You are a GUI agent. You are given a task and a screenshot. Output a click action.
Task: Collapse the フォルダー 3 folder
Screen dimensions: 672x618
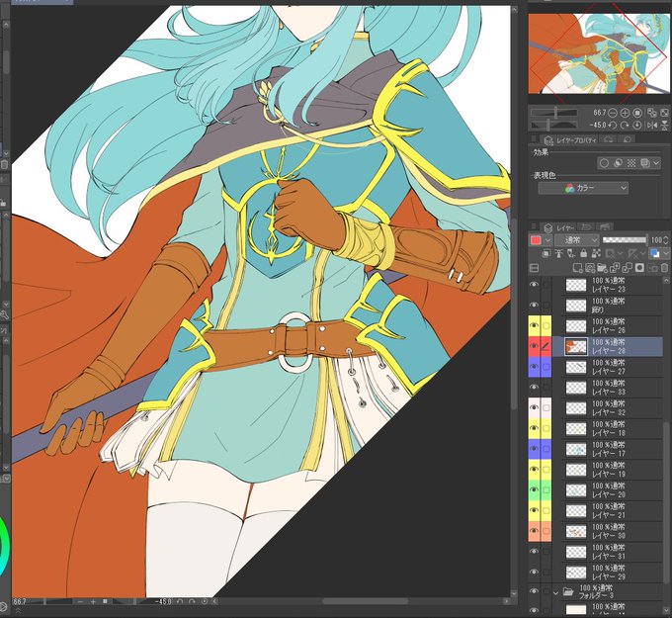tap(555, 593)
